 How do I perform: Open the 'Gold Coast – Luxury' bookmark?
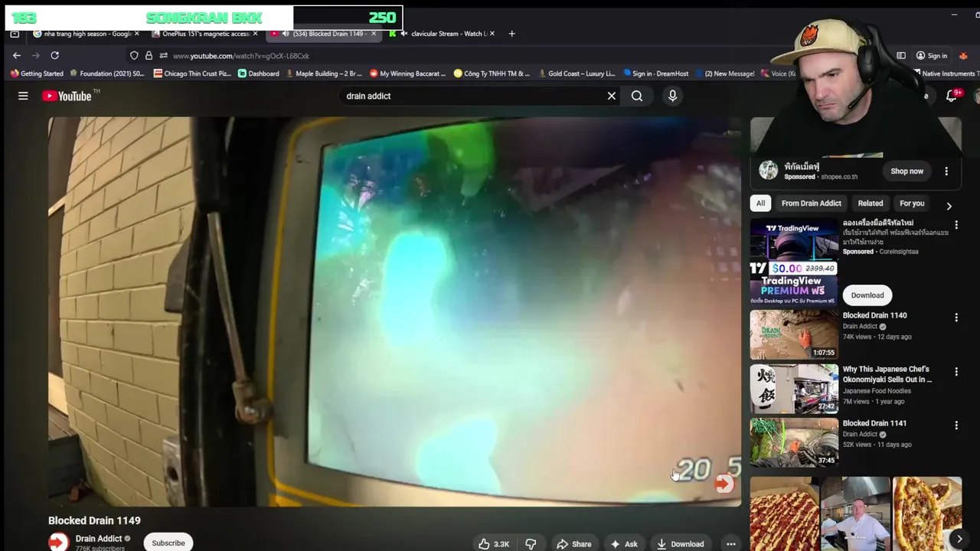[x=576, y=73]
